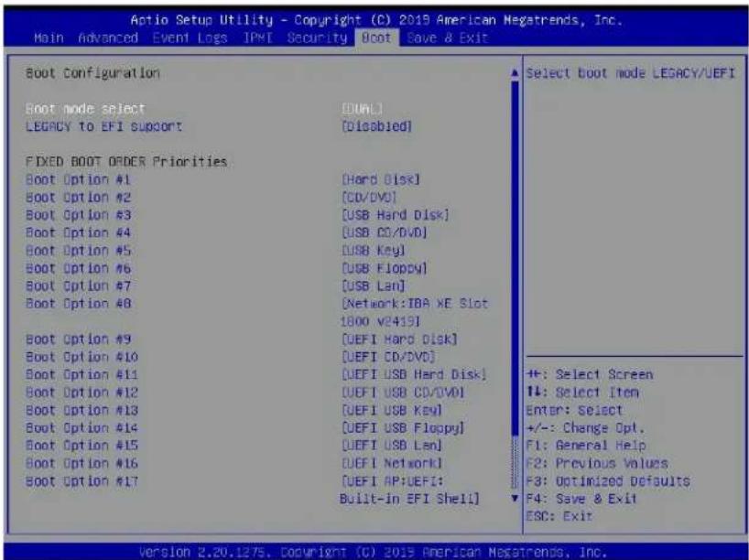Open the Save & Exit tab

click(447, 38)
